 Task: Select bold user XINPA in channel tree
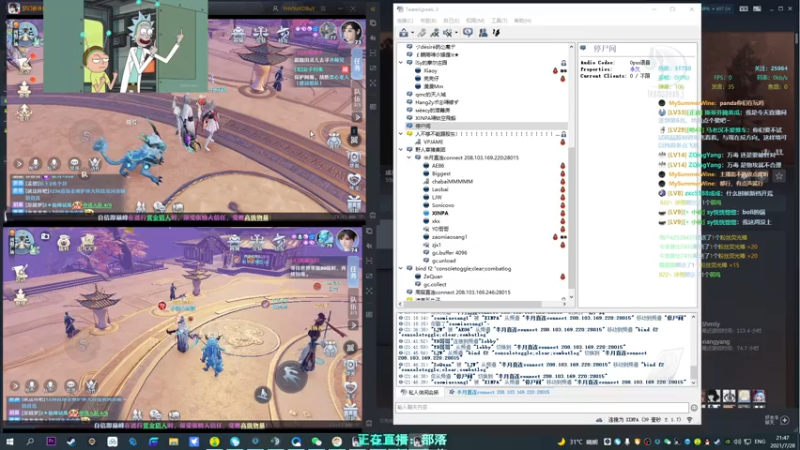(x=440, y=213)
